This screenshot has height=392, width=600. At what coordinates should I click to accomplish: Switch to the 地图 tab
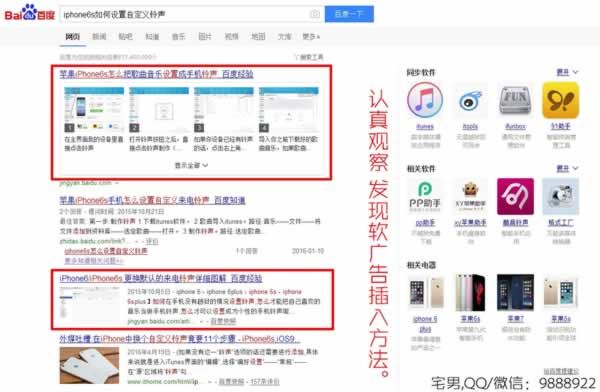click(x=258, y=36)
